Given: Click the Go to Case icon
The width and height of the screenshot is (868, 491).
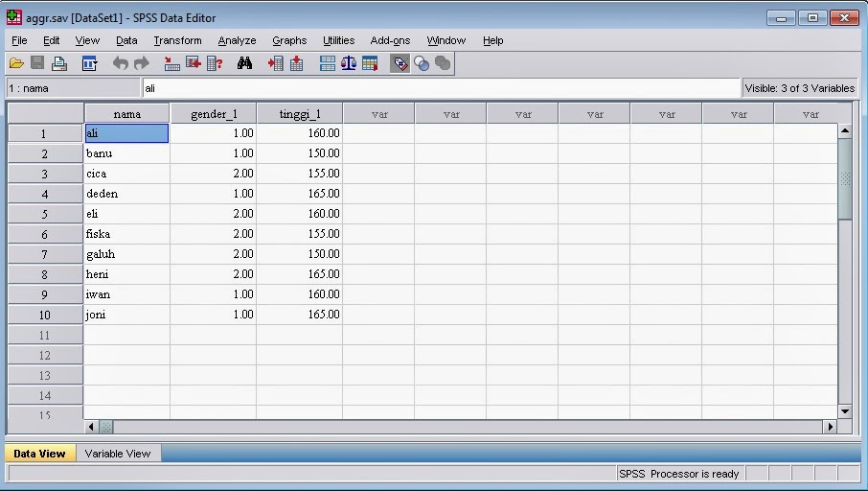Looking at the screenshot, I should click(171, 63).
